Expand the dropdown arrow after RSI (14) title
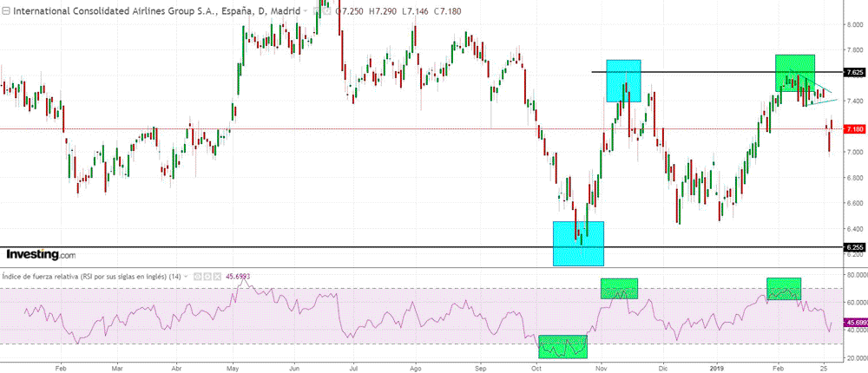Image resolution: width=868 pixels, height=373 pixels. click(x=186, y=276)
